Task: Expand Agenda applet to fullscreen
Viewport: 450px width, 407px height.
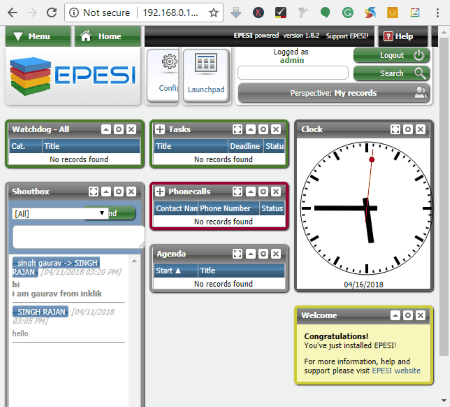Action: 238,254
